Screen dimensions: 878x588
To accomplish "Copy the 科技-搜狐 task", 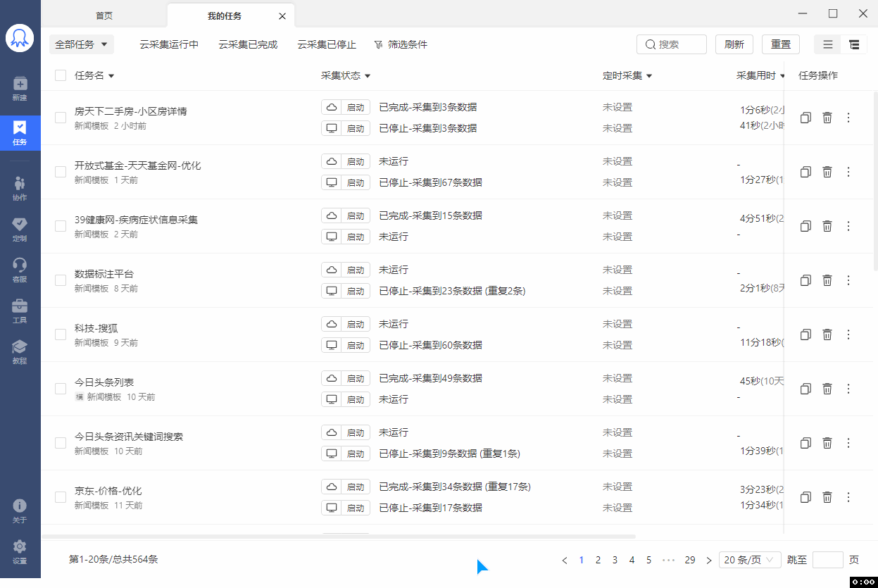I will 806,334.
